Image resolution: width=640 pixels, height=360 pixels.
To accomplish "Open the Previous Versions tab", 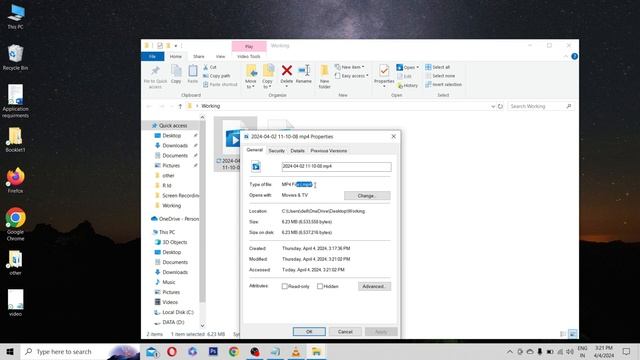I will coord(329,151).
